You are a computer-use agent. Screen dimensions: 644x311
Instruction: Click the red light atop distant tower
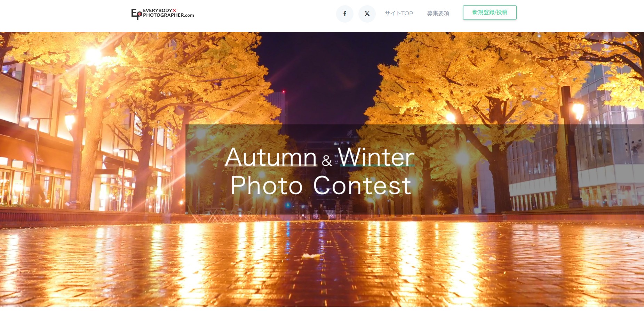click(x=284, y=92)
